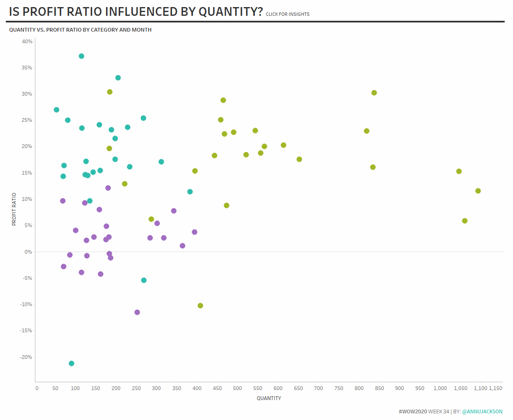Select the green dot at 30% near quantity 830
The width and height of the screenshot is (513, 420).
[x=374, y=93]
